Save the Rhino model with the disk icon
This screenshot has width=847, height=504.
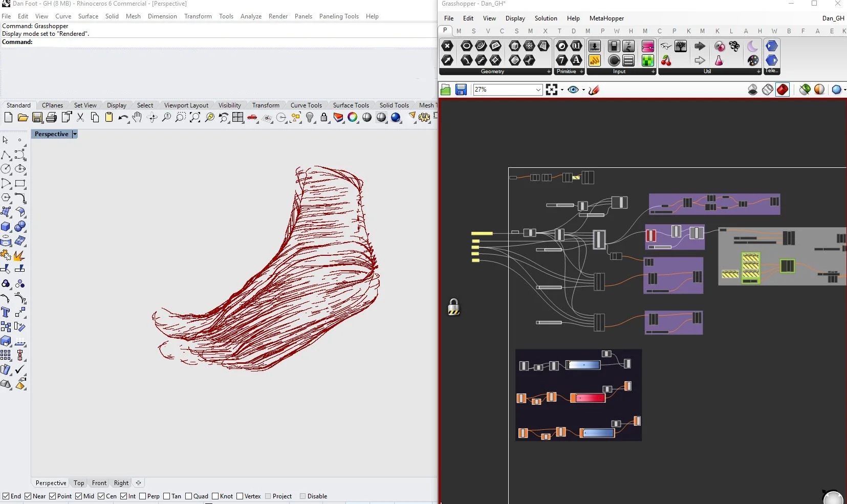(x=37, y=118)
